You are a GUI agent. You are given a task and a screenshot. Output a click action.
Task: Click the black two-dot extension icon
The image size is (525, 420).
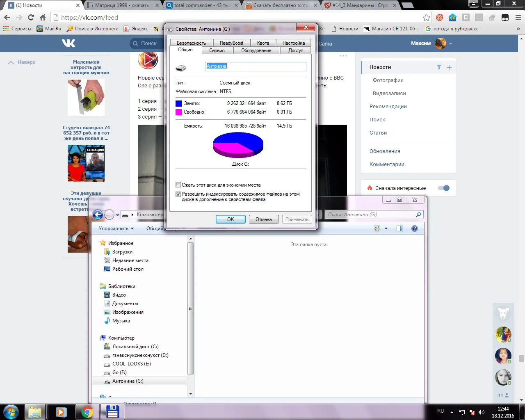tap(505, 17)
